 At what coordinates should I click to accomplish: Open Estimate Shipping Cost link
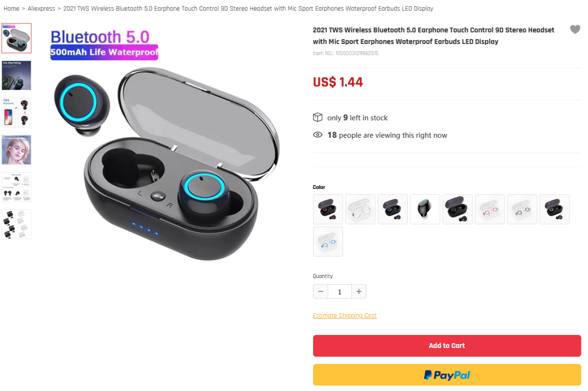(x=345, y=315)
